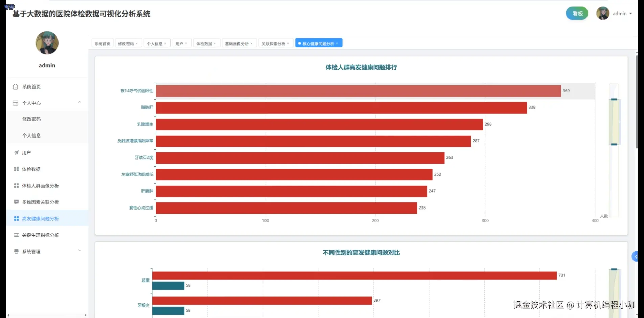
Task: Click the red 牙龈炎 bar showing 397
Action: [x=262, y=301]
